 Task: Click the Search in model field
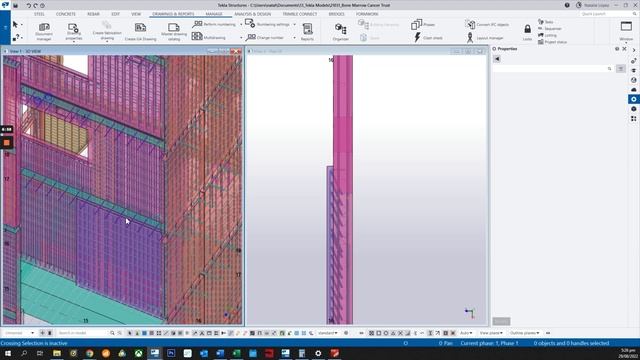click(x=83, y=333)
